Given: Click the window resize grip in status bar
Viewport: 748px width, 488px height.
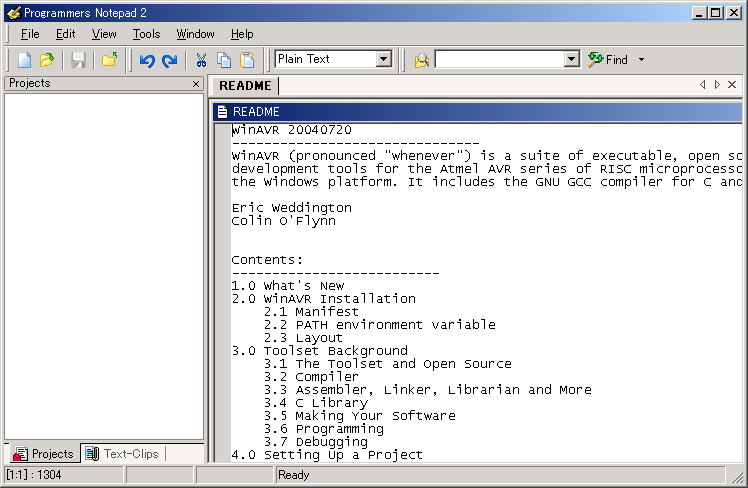Looking at the screenshot, I should [736, 476].
